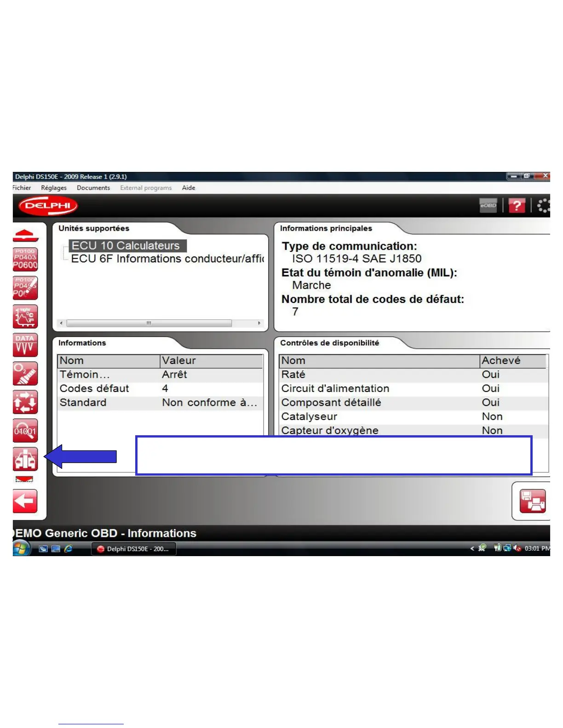The image size is (563, 728).
Task: Open the component activation arrows icon
Action: (x=25, y=402)
